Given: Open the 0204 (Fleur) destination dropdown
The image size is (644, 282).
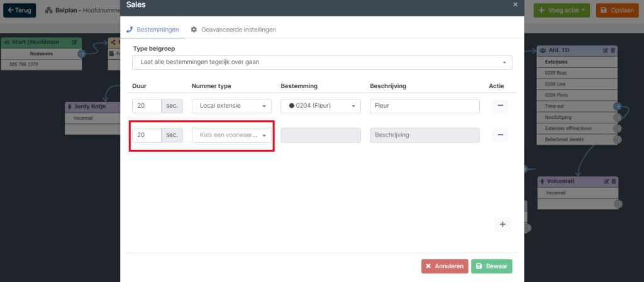Looking at the screenshot, I should pyautogui.click(x=321, y=106).
